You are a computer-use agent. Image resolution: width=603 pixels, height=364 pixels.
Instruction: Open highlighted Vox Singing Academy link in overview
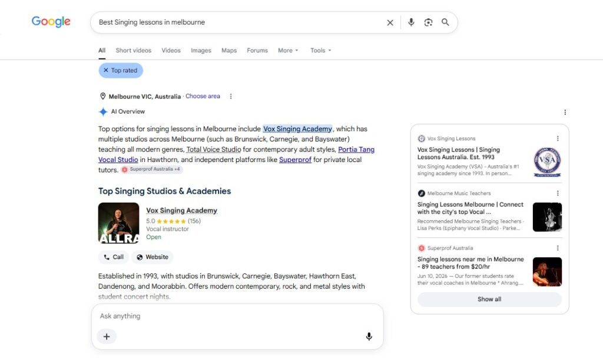(297, 129)
